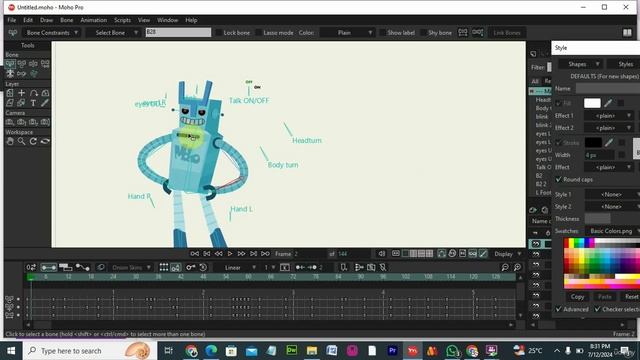Click the Reset button in Style panel

tap(631, 297)
